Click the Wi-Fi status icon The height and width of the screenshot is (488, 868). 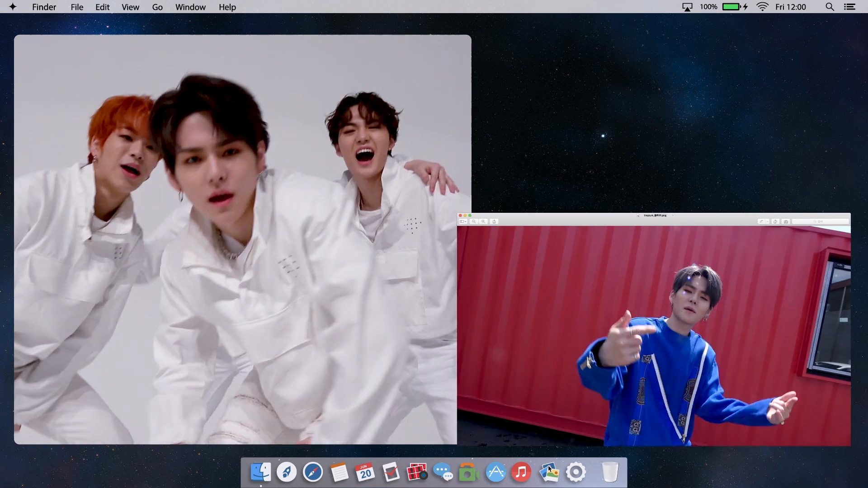tap(762, 7)
